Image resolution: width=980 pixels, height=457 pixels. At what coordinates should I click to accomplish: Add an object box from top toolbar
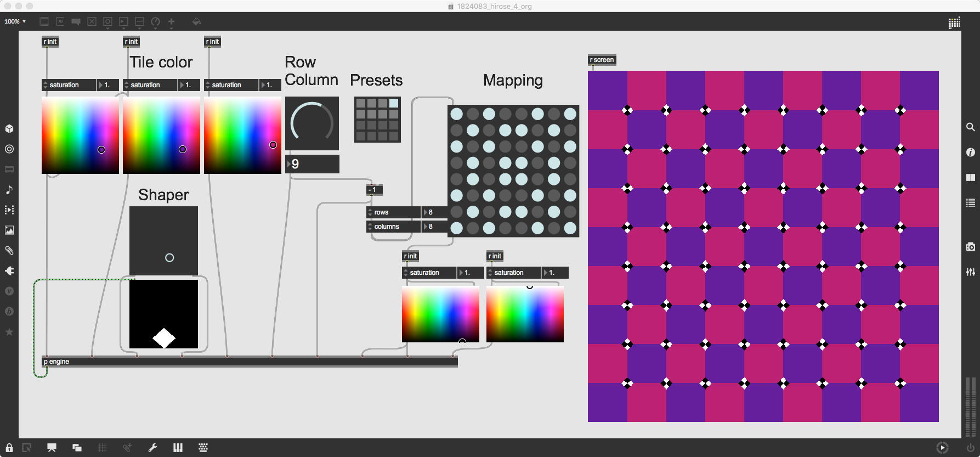point(44,21)
